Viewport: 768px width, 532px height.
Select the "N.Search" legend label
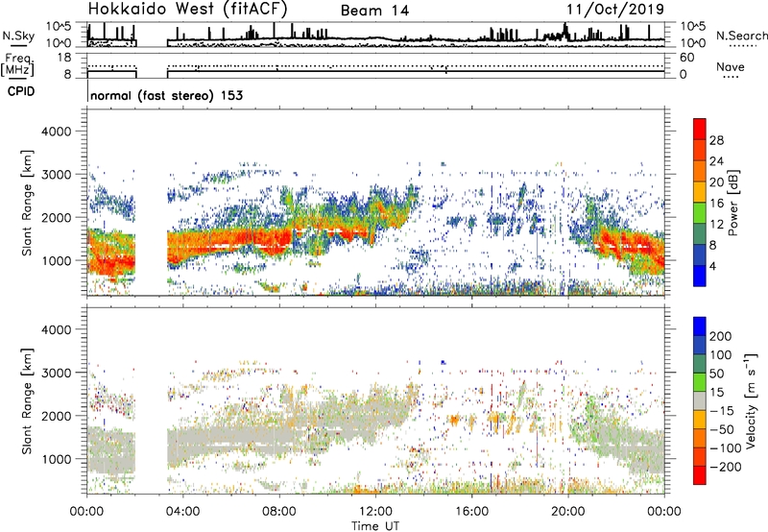tap(741, 36)
